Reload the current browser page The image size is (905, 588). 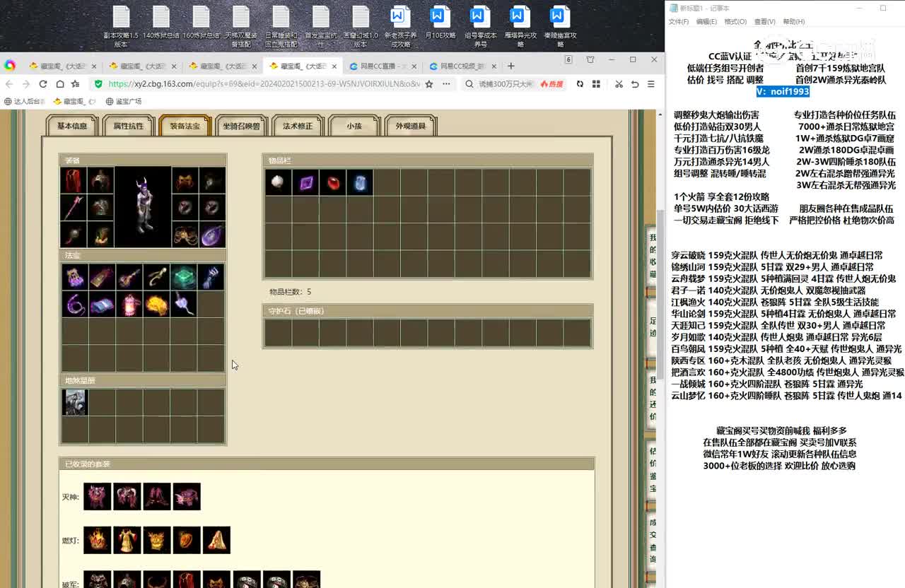[43, 83]
